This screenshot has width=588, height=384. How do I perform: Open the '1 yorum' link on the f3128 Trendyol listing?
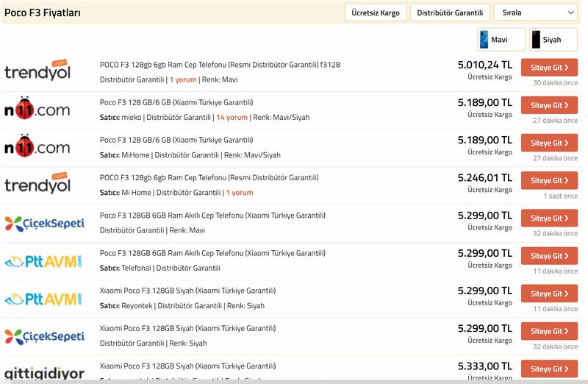pos(183,79)
